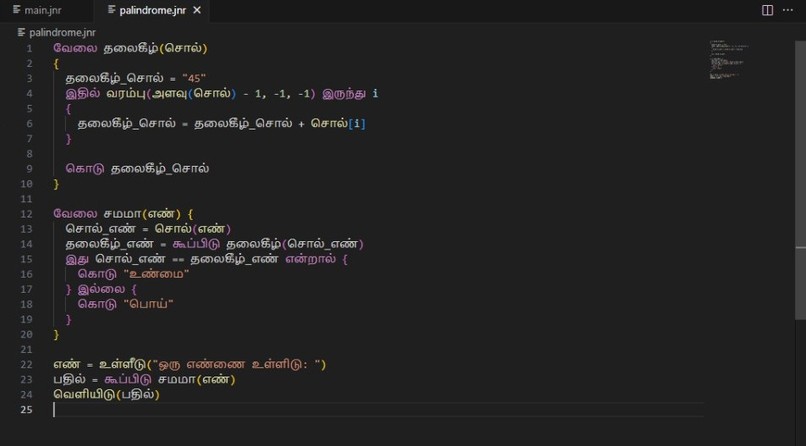Click the "45" string on line 3
This screenshot has width=806, height=446.
194,79
